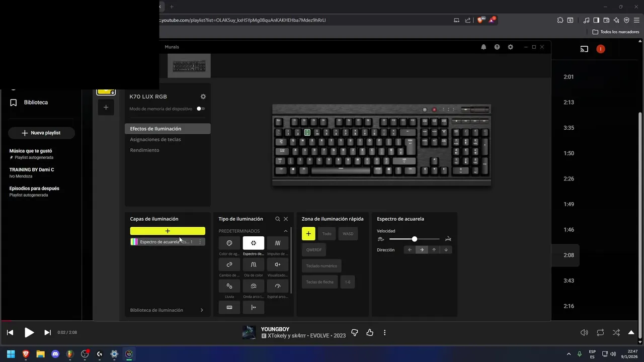The height and width of the screenshot is (362, 644).
Task: Skip to previous track in player bar
Action: [x=10, y=332]
